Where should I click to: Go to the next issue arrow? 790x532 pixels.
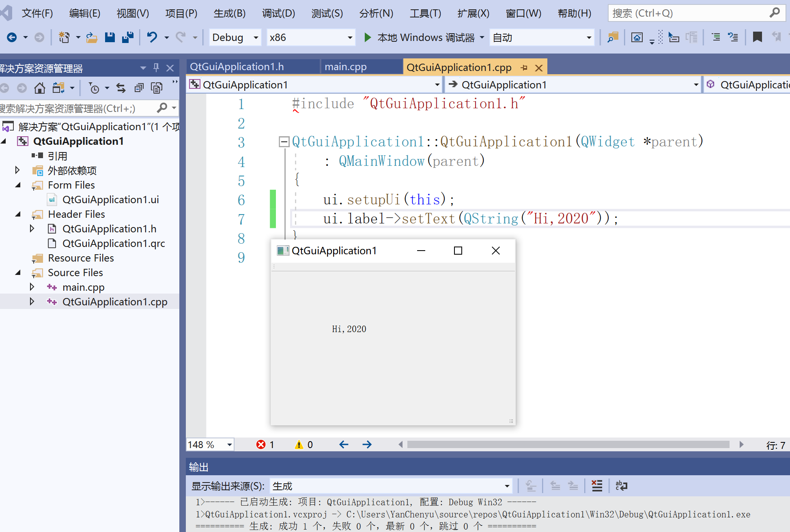(367, 445)
